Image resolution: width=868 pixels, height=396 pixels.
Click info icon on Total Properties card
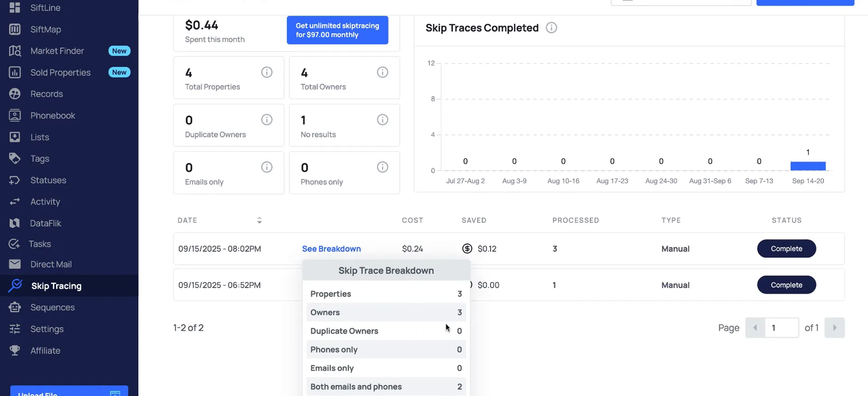coord(267,72)
